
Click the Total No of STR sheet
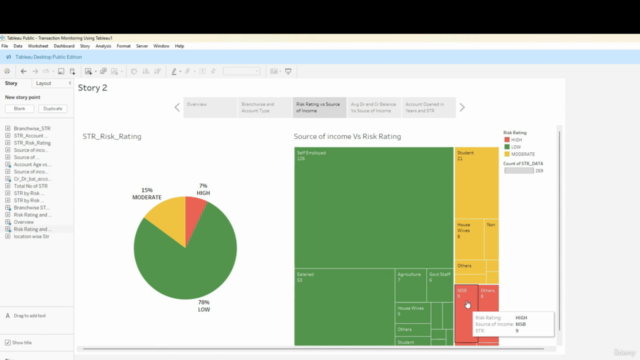coord(31,186)
